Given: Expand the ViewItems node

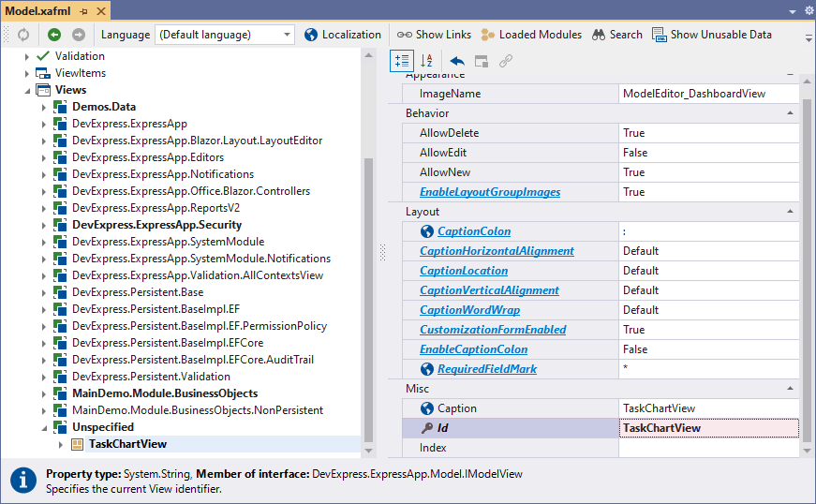Looking at the screenshot, I should click(x=26, y=73).
